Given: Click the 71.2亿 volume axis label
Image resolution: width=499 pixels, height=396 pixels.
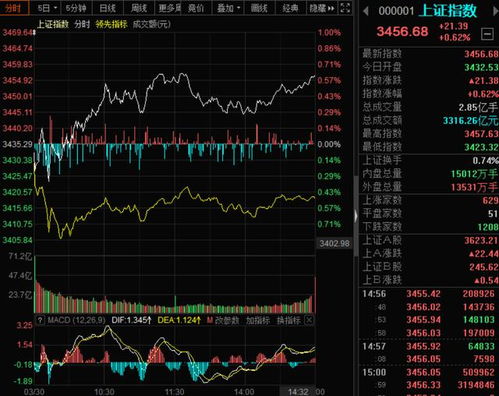Looking at the screenshot, I should tap(20, 256).
